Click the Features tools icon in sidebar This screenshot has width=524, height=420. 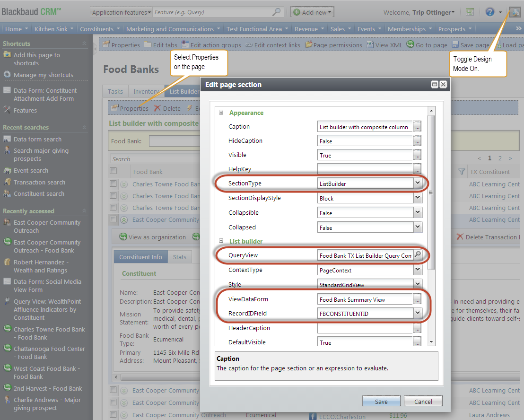pos(7,110)
